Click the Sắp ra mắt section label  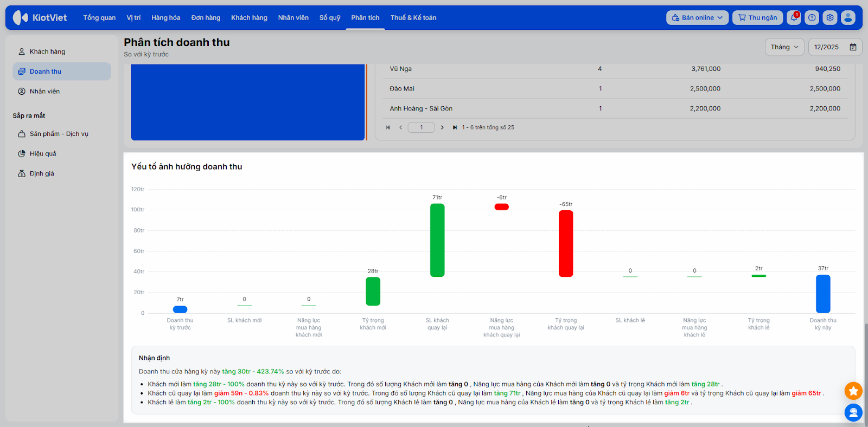click(29, 115)
